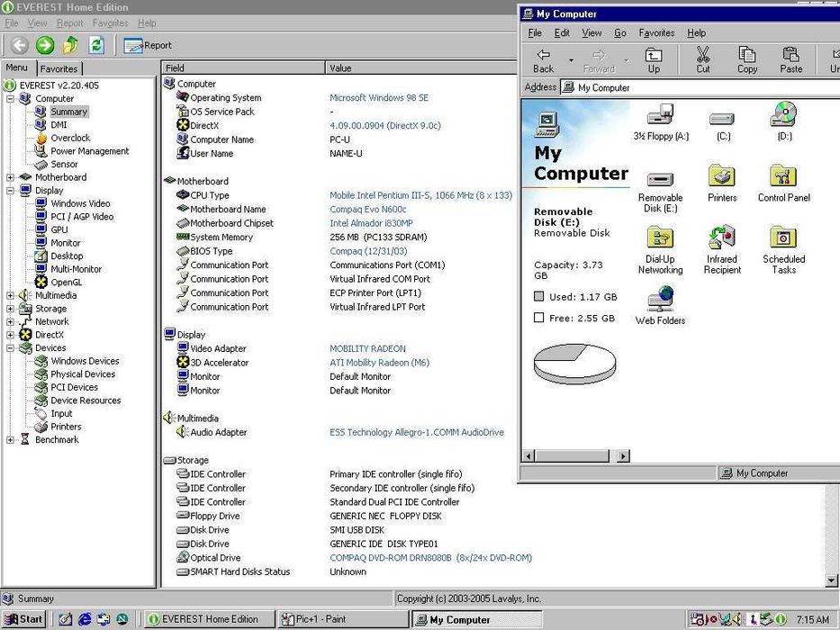The height and width of the screenshot is (630, 840).
Task: Click EVEREST green Forward arrow icon
Action: [x=45, y=45]
